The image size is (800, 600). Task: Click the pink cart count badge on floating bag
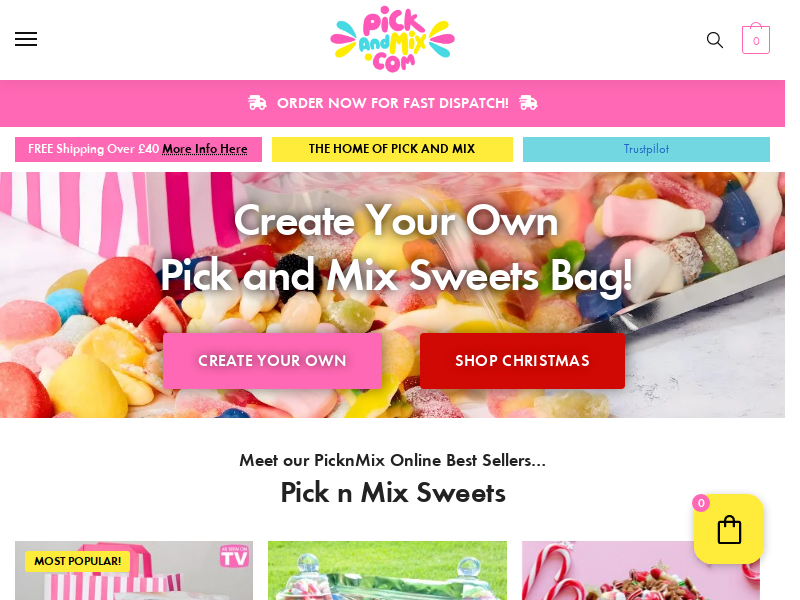[701, 503]
